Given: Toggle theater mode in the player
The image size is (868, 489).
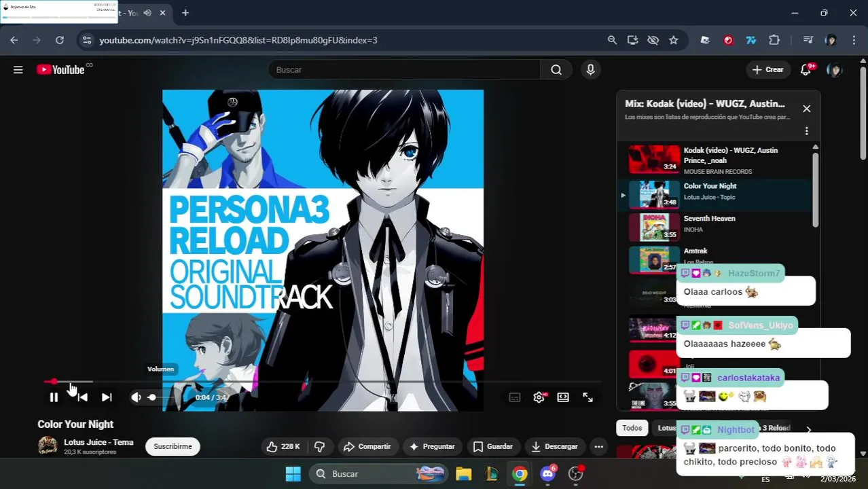Looking at the screenshot, I should click(x=563, y=397).
